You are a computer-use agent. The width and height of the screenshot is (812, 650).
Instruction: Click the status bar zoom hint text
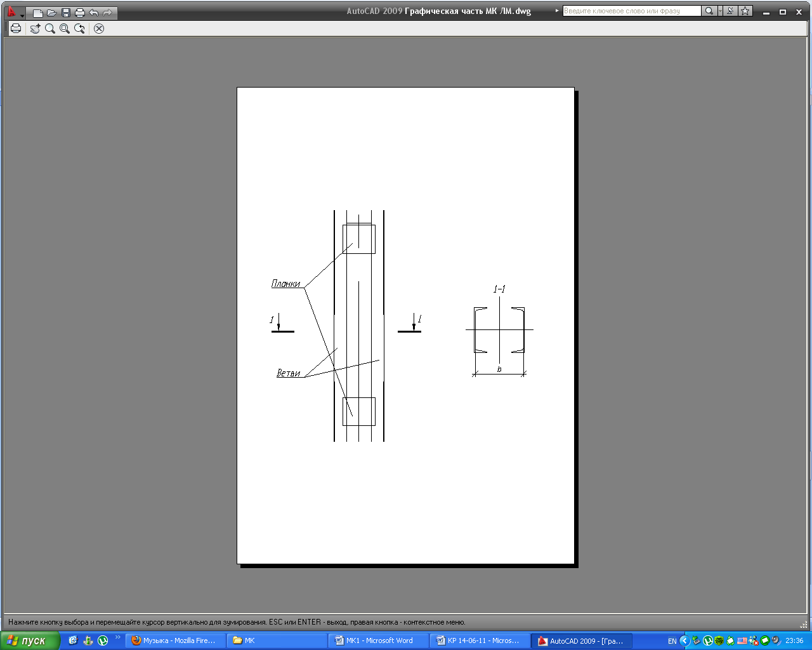(x=237, y=622)
